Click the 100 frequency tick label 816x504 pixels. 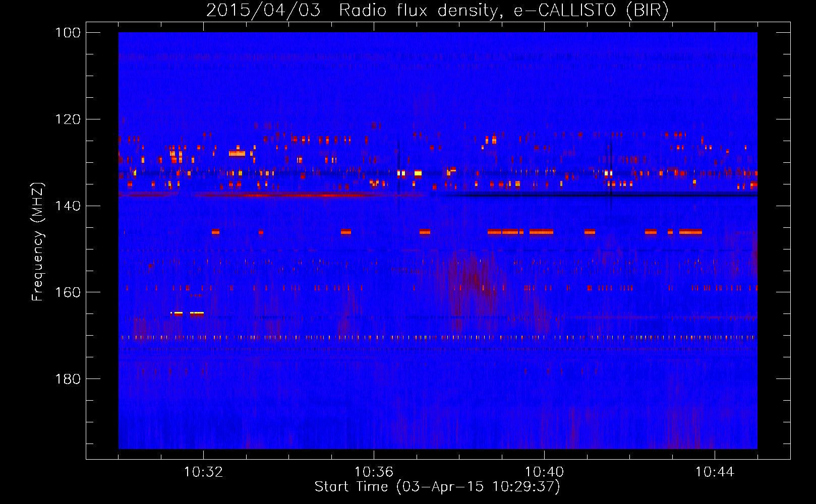(68, 33)
